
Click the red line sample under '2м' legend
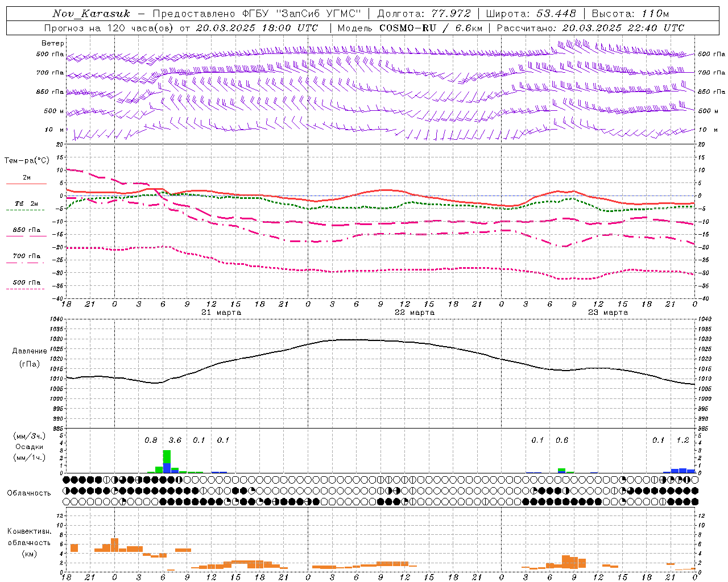(x=26, y=184)
